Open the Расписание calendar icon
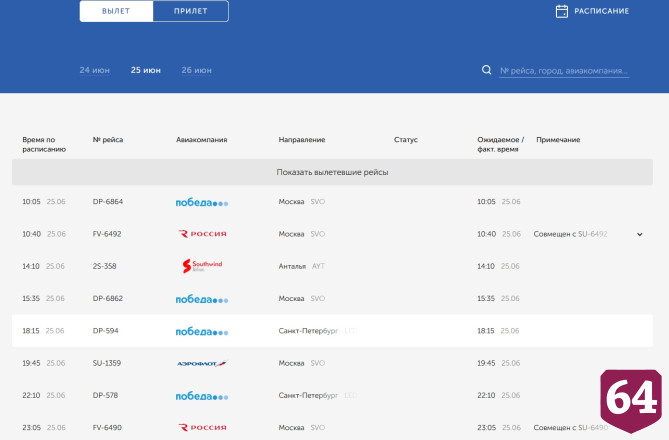669x440 pixels. click(561, 11)
